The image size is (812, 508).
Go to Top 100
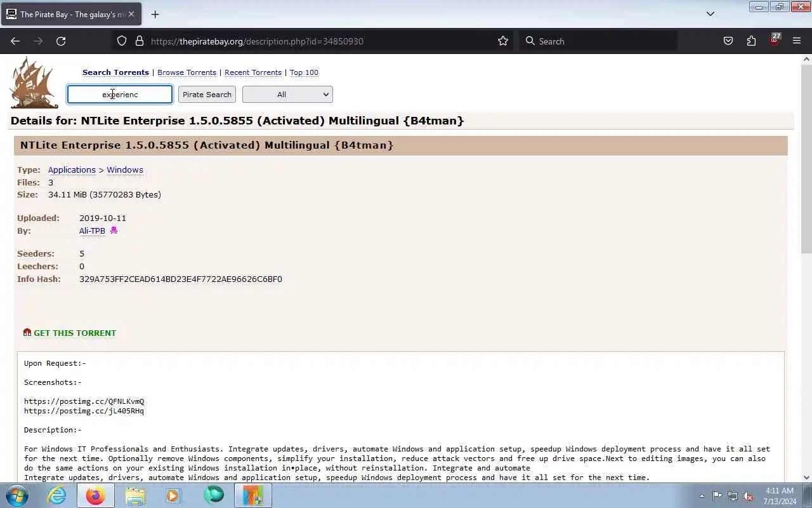tap(304, 72)
